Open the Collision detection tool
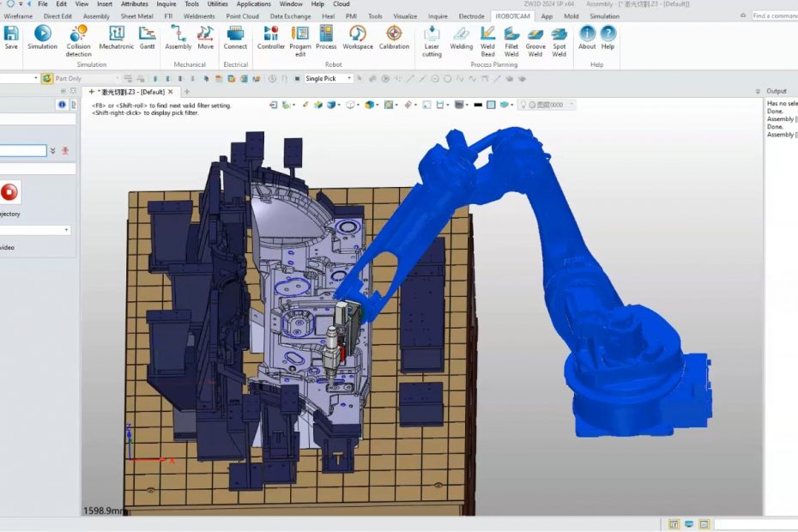The height and width of the screenshot is (532, 798). pyautogui.click(x=78, y=39)
